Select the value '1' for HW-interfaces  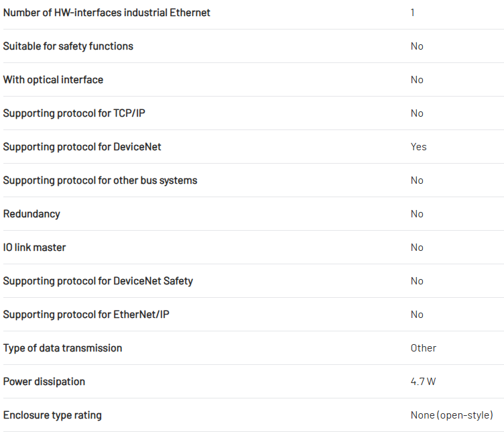point(413,13)
